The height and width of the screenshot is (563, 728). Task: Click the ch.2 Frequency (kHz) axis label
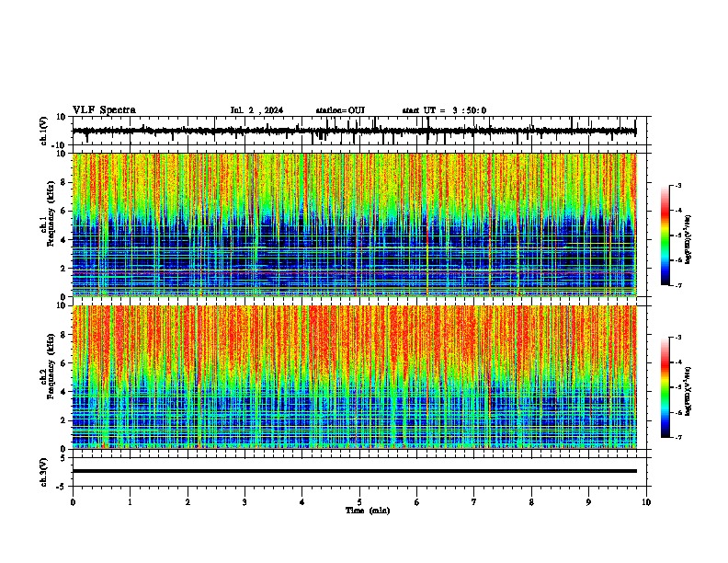coord(49,366)
